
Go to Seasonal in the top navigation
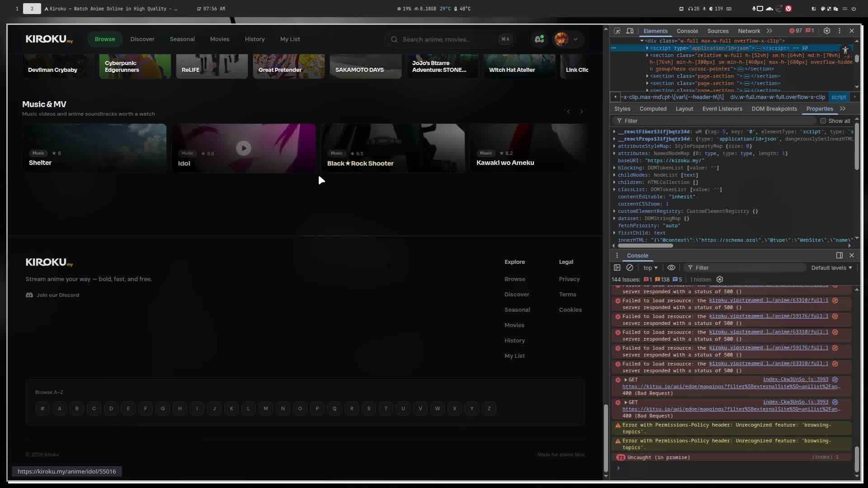click(182, 39)
